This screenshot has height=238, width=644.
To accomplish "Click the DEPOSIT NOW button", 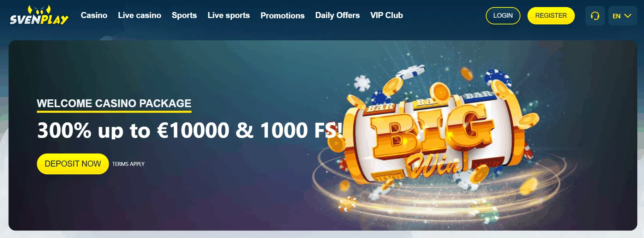I will [x=73, y=164].
